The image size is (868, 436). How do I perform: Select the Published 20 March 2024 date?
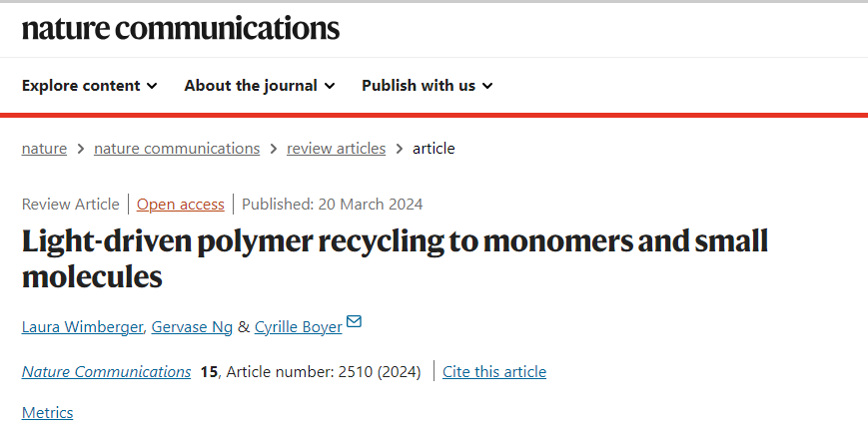tap(333, 205)
